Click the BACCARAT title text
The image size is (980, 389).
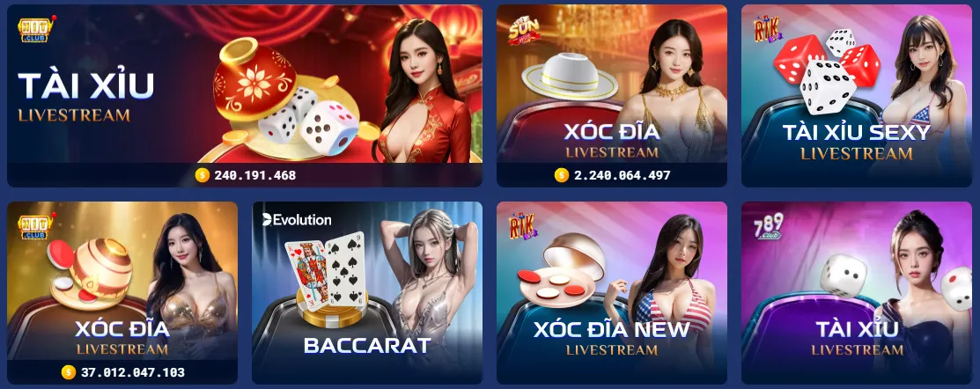367,345
